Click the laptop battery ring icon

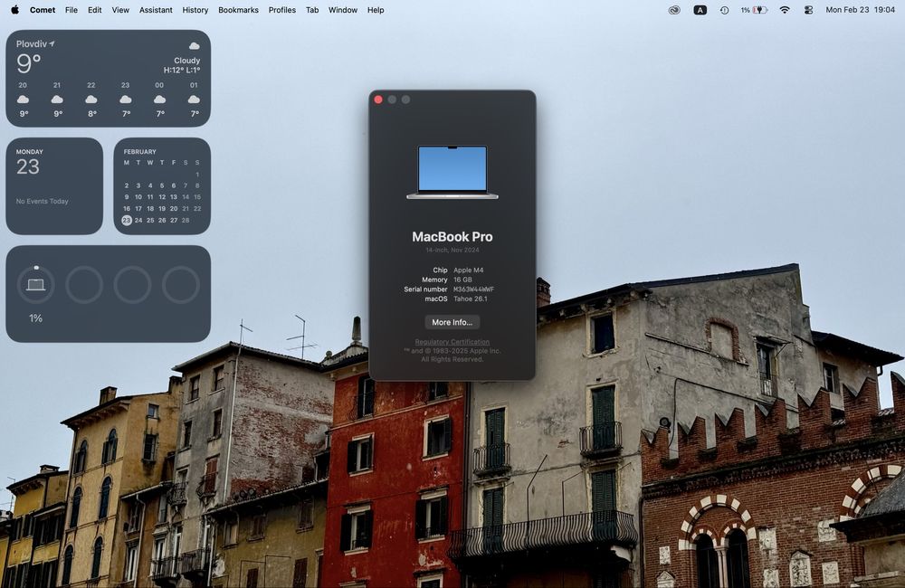coord(36,284)
